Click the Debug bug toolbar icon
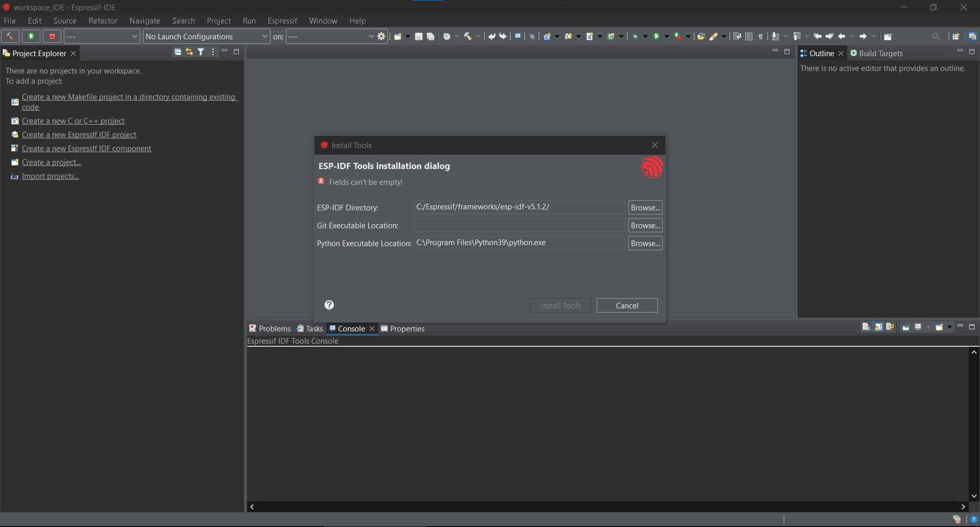The image size is (980, 527). (635, 36)
